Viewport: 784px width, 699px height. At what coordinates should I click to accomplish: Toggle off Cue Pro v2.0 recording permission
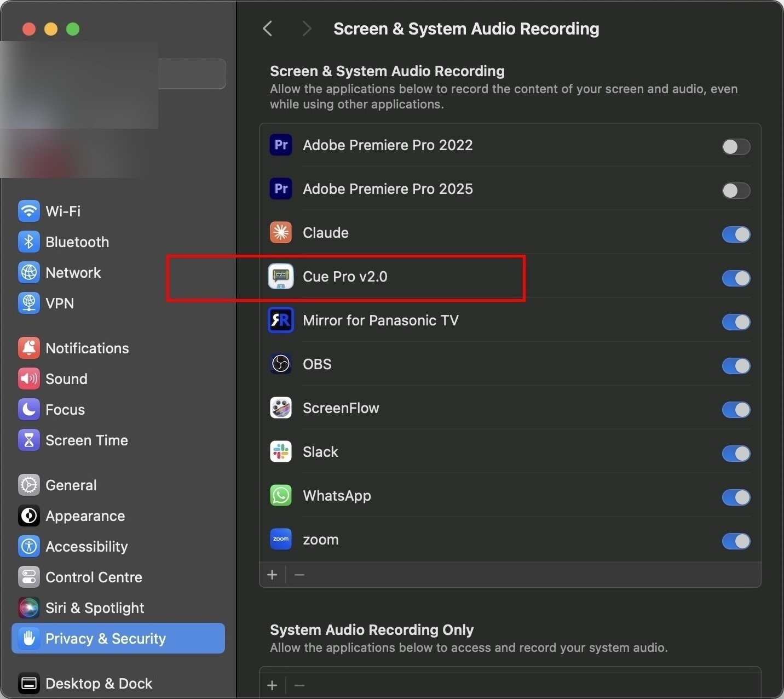coord(736,278)
